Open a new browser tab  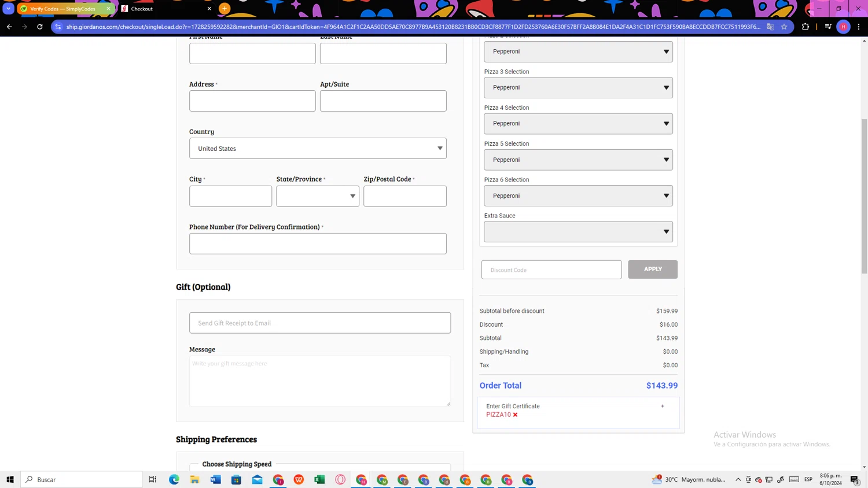click(x=225, y=9)
